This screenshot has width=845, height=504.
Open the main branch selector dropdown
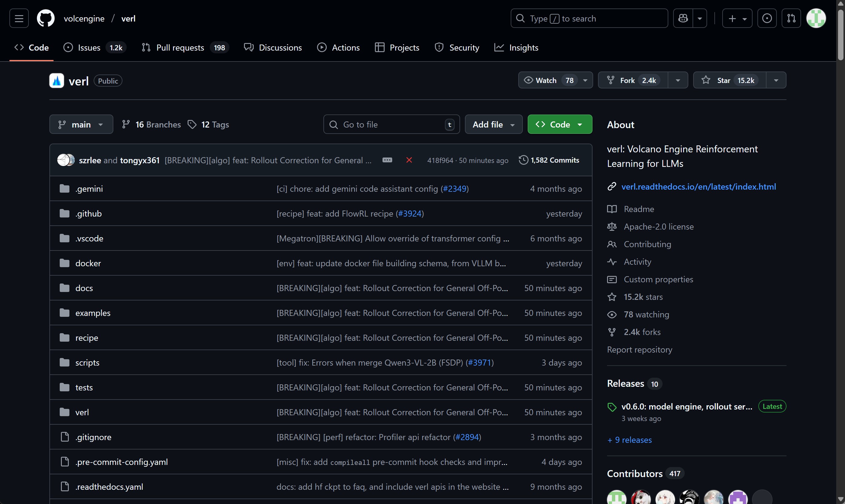(x=81, y=124)
